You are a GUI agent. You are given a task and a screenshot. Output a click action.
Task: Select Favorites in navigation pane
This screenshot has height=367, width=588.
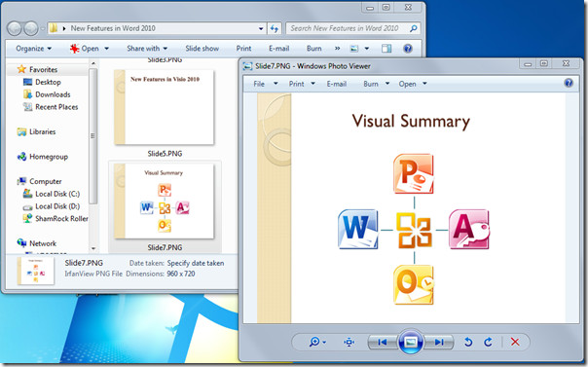[x=43, y=70]
